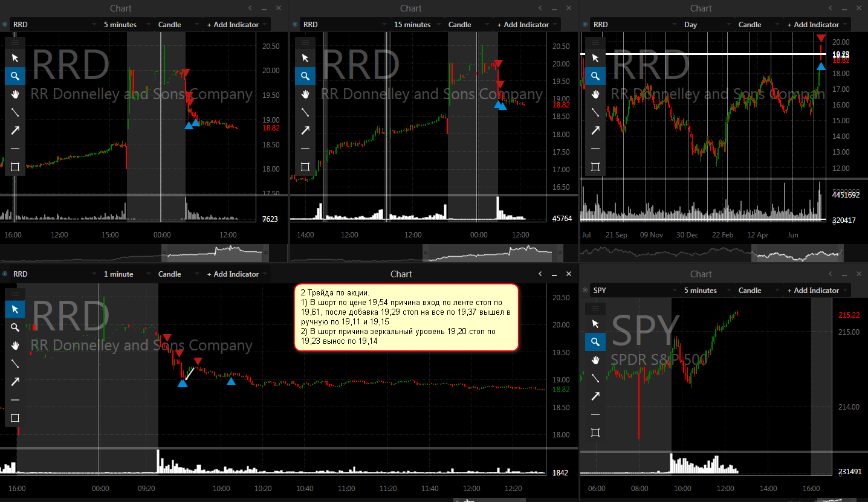Select horizontal line tool in RRD Day chart
868x502 pixels.
[595, 149]
